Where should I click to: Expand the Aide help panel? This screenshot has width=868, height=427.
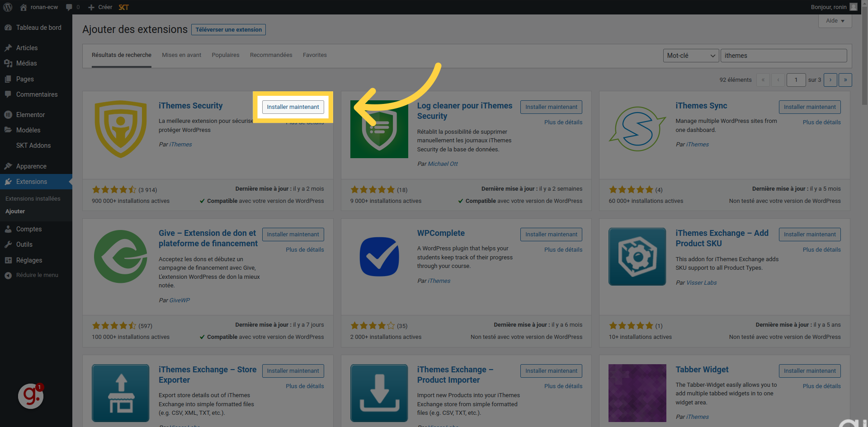tap(835, 21)
